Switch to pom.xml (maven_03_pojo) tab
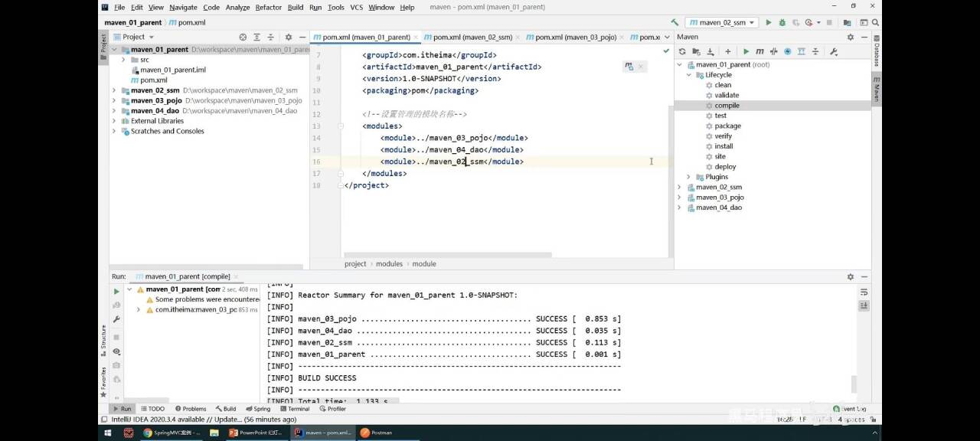This screenshot has height=441, width=980. 575,37
